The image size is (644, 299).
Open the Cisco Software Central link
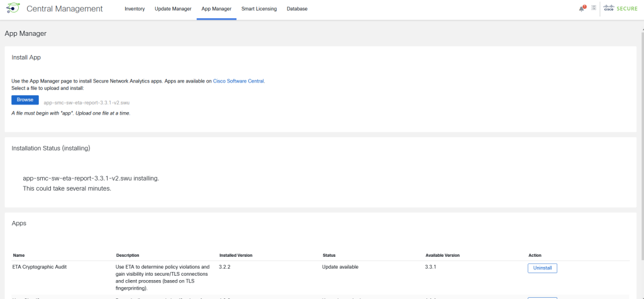[x=238, y=81]
